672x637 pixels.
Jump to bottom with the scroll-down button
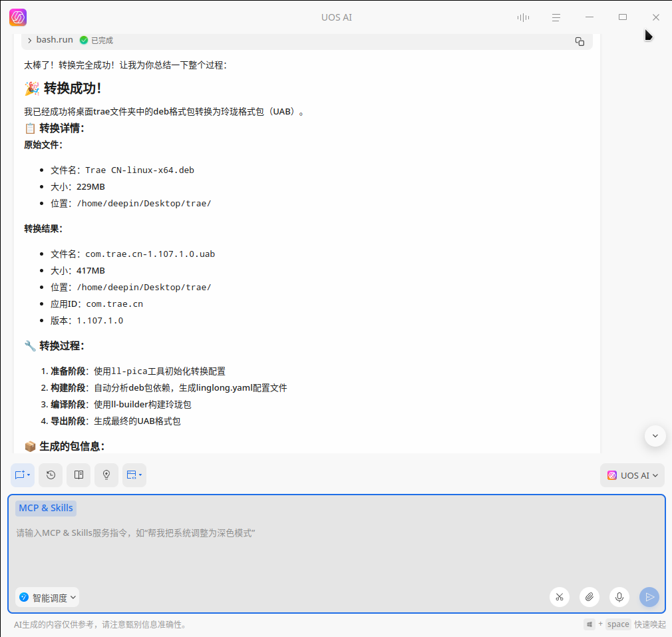[655, 436]
